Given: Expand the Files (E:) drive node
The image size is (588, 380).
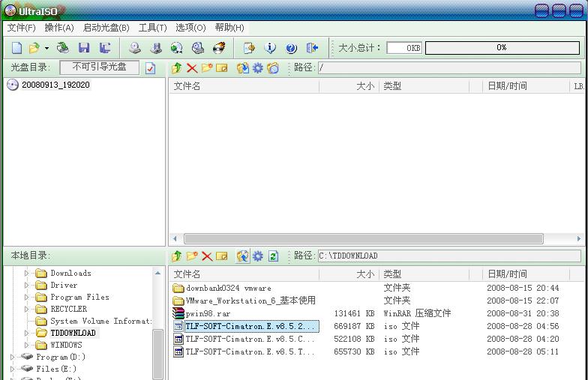Looking at the screenshot, I should (x=12, y=369).
